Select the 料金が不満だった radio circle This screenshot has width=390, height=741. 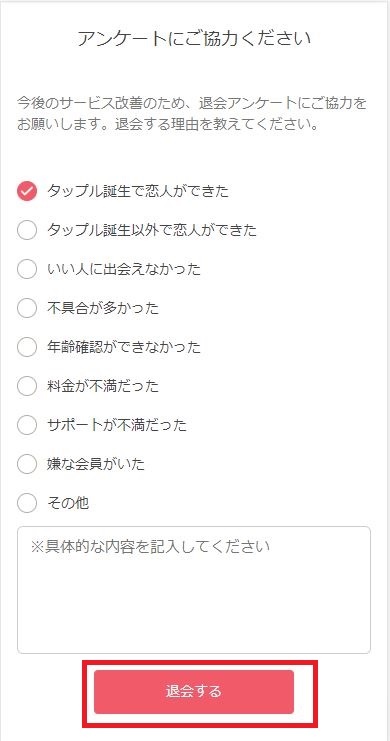(x=27, y=387)
